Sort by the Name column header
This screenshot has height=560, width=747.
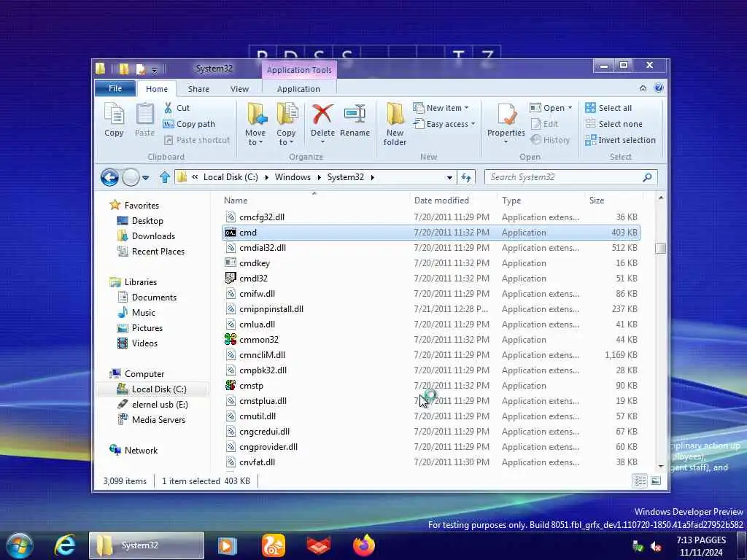pos(236,201)
